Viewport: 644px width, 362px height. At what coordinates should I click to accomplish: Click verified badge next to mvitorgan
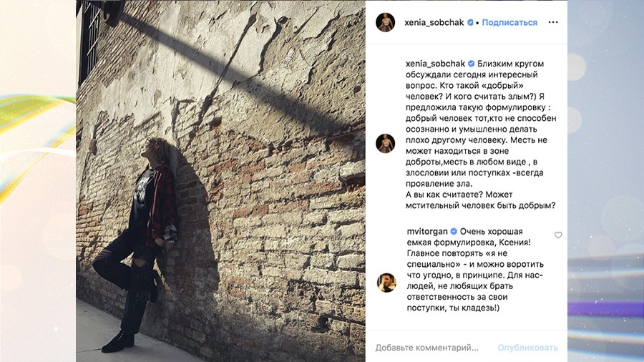[454, 232]
